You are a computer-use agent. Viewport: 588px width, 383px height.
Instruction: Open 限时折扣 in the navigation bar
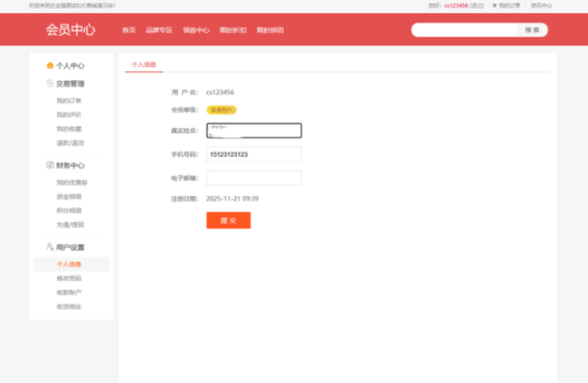[x=233, y=30]
